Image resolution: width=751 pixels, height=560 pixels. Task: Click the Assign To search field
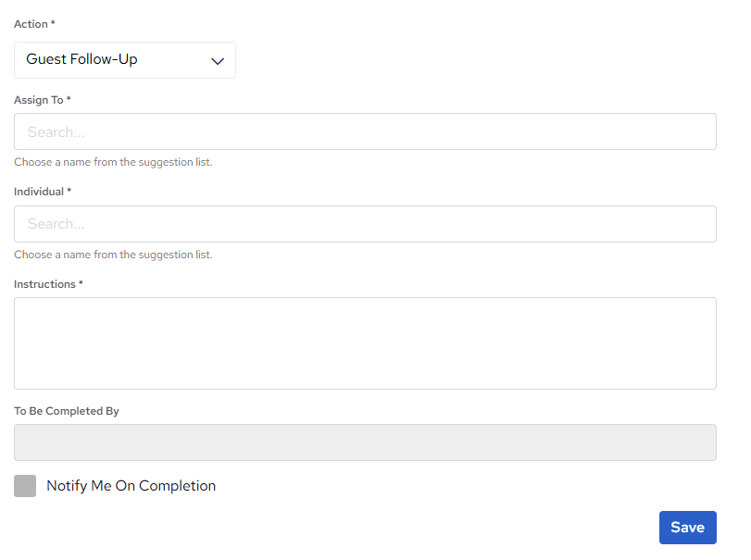point(365,131)
